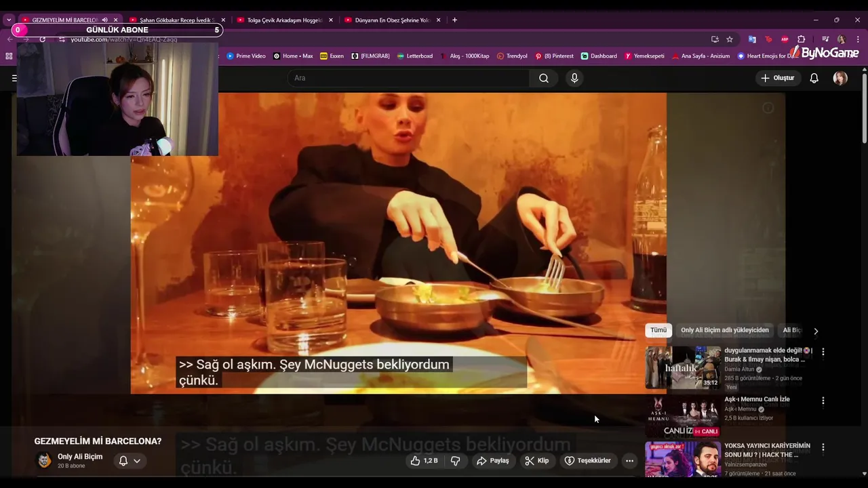Open options for YOKSA YAYINCI KARİYERİMİN video
The image size is (868, 488).
[823, 447]
